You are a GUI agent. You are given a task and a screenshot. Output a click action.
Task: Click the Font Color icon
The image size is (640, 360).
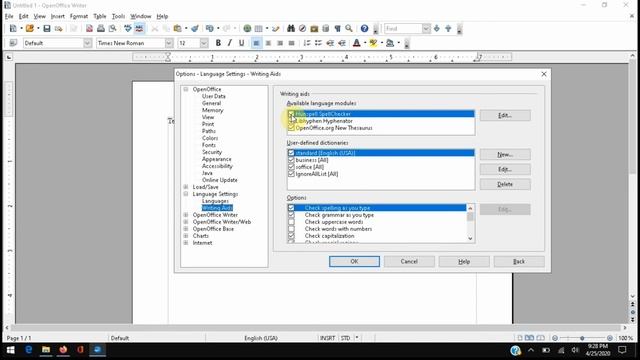(357, 43)
